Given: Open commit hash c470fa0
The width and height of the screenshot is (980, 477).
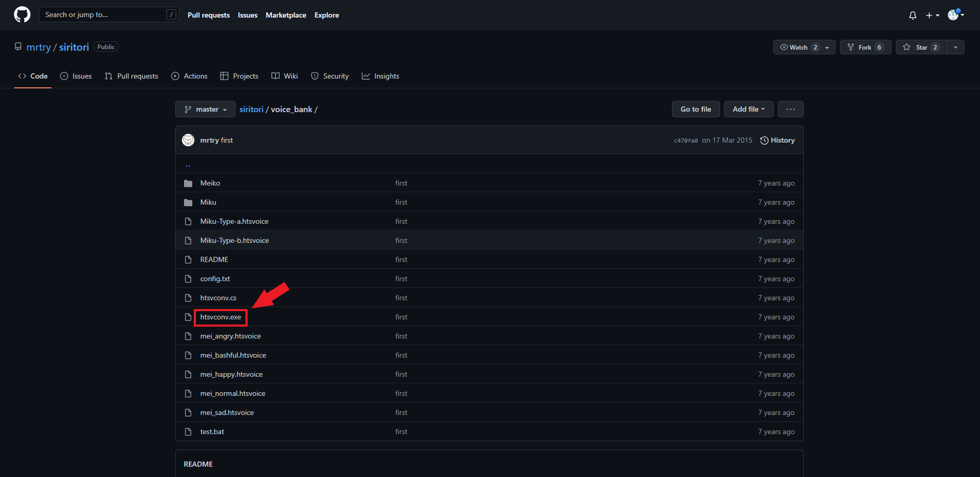Looking at the screenshot, I should click(x=685, y=141).
